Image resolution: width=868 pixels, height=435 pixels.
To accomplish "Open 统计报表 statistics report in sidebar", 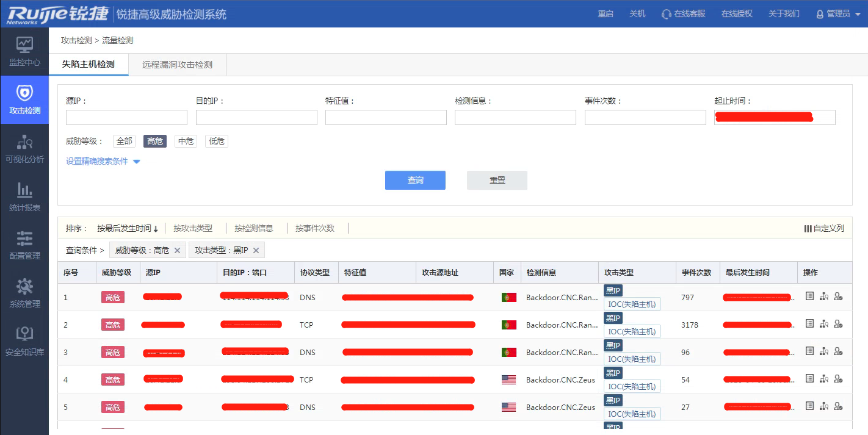I will [24, 191].
